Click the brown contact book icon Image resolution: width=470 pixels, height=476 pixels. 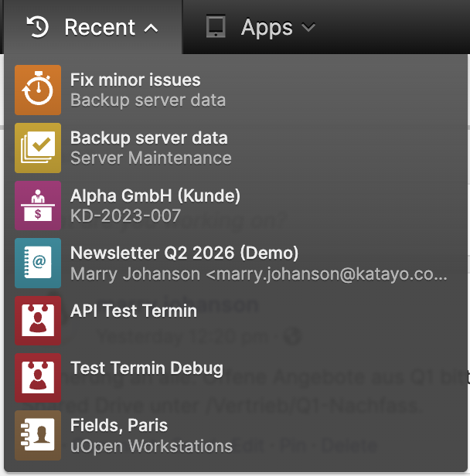coord(38,435)
